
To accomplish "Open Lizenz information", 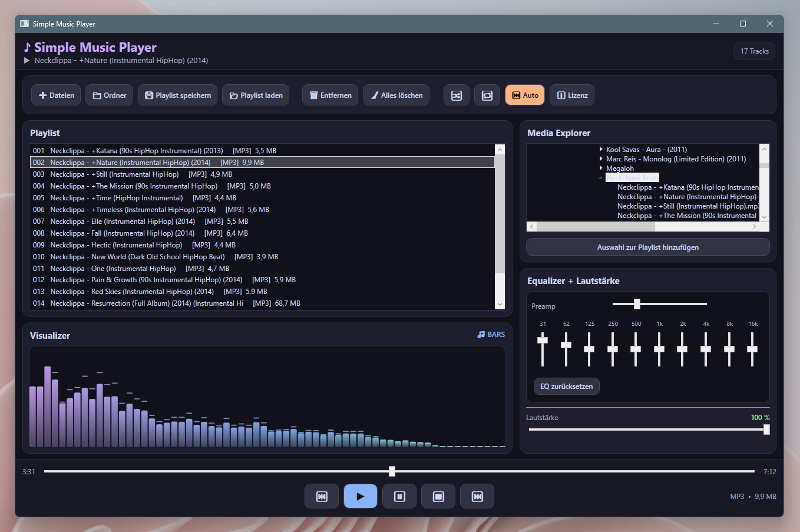I will point(571,95).
